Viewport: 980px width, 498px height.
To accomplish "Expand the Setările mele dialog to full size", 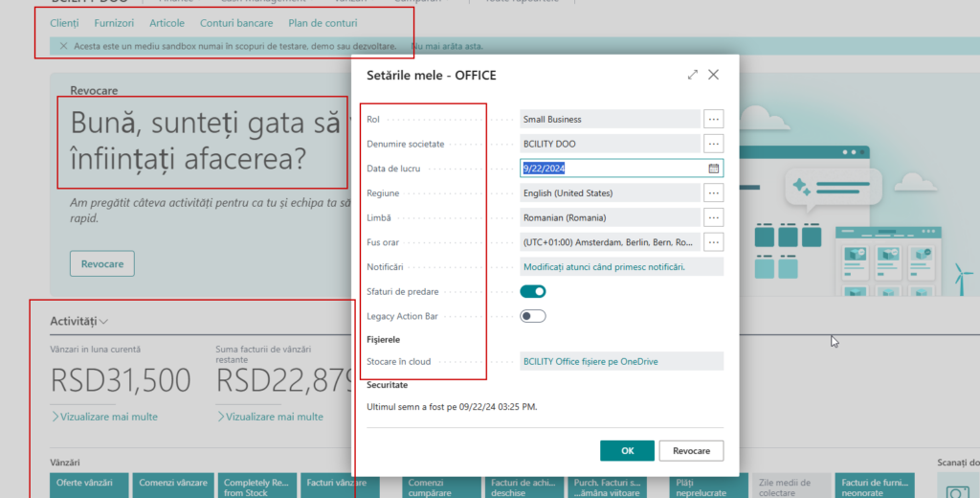I will click(x=693, y=75).
